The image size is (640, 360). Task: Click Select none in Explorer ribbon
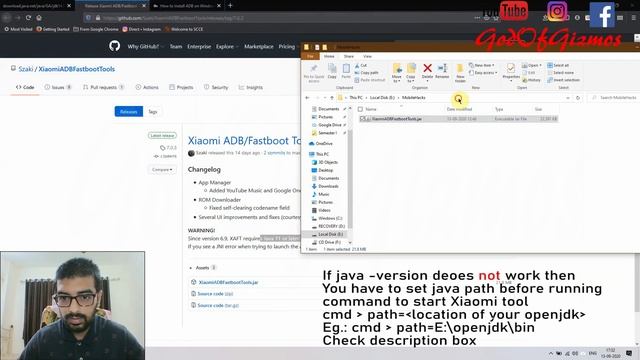pyautogui.click(x=560, y=73)
